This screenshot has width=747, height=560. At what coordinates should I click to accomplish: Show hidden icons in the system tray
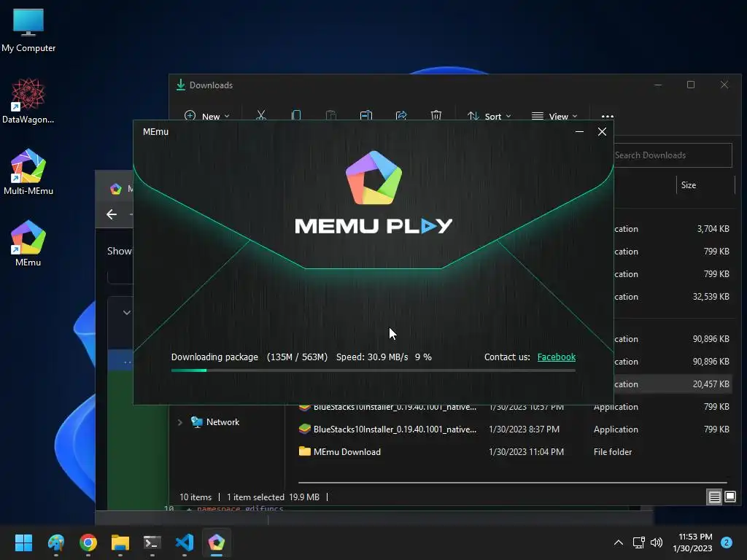(619, 542)
